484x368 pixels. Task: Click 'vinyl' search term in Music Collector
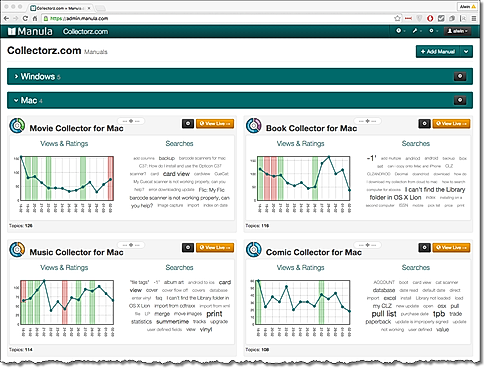pyautogui.click(x=206, y=329)
